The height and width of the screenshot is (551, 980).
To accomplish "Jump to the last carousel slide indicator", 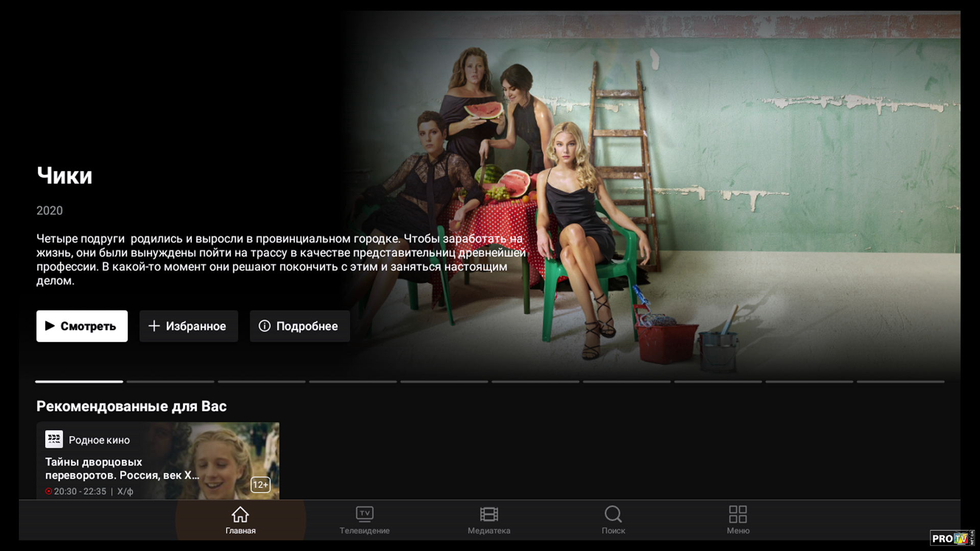I will (x=900, y=382).
